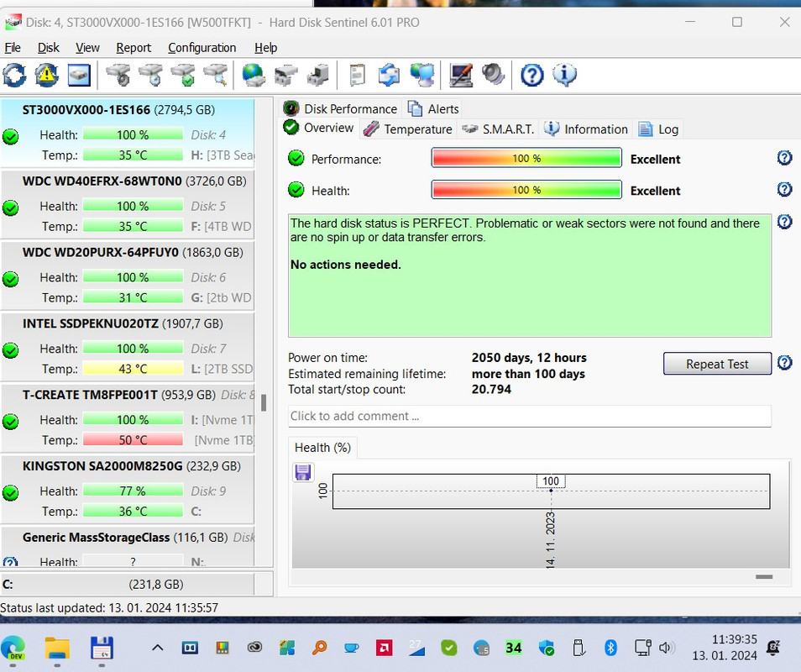Click the Repeat Test button

pos(717,364)
